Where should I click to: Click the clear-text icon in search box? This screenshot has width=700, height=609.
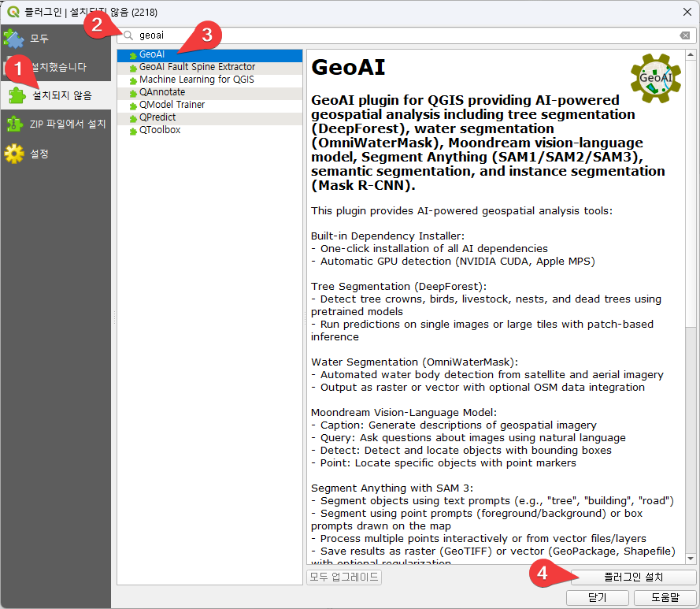tap(684, 35)
